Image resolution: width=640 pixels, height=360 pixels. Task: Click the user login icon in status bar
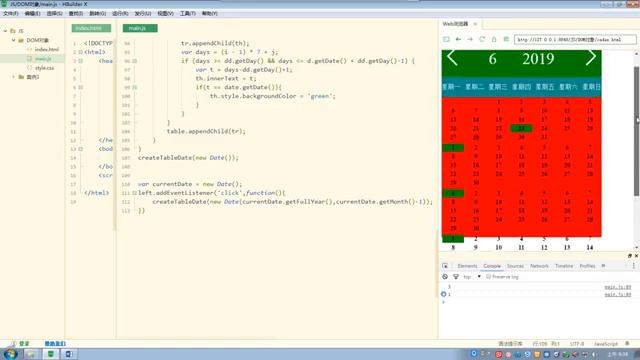14,344
